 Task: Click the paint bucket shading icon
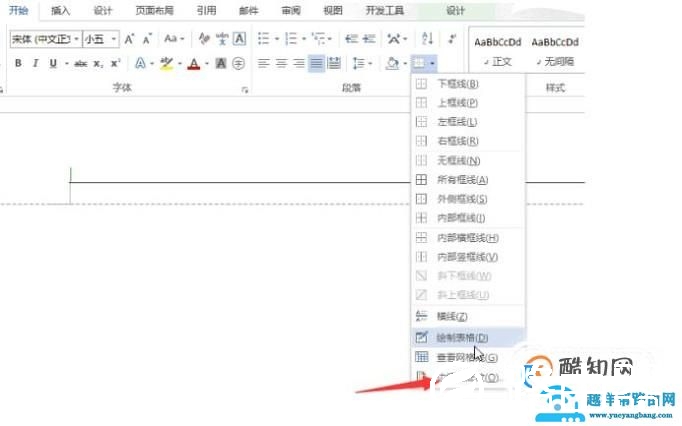[x=392, y=64]
